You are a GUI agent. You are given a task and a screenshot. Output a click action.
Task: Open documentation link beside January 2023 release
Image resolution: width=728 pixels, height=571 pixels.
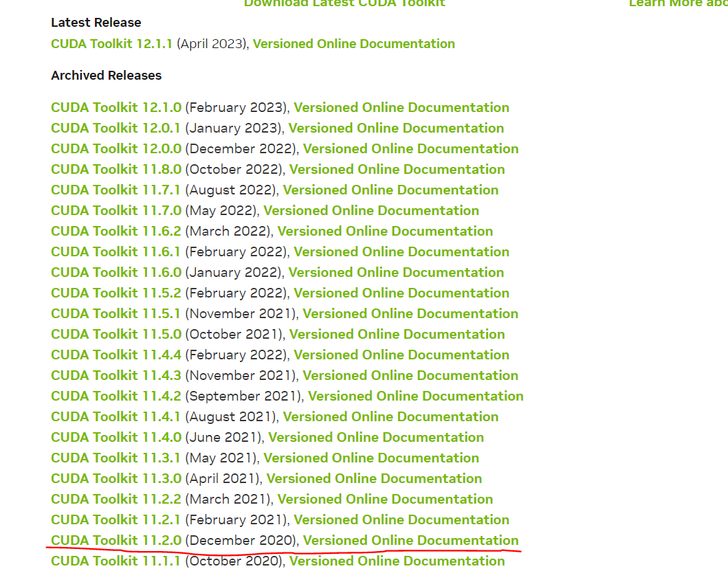point(396,128)
